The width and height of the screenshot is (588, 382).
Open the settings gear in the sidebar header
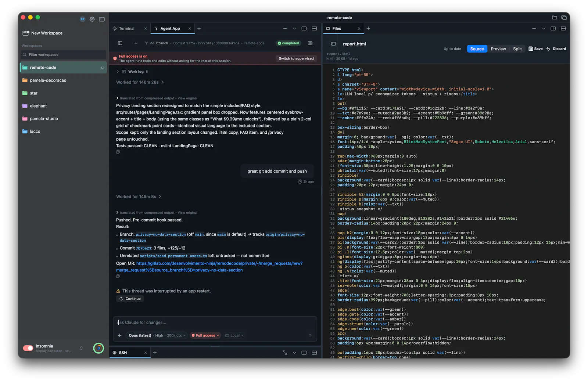[92, 19]
